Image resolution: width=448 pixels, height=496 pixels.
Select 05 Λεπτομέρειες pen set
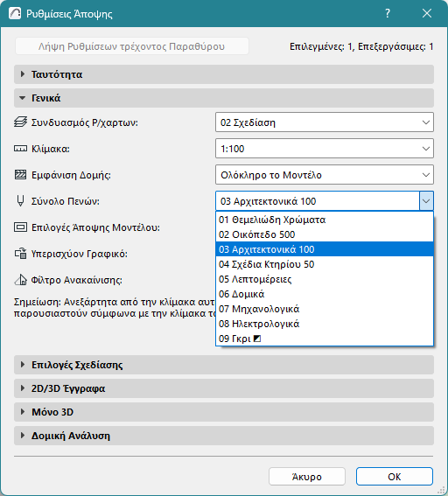325,279
